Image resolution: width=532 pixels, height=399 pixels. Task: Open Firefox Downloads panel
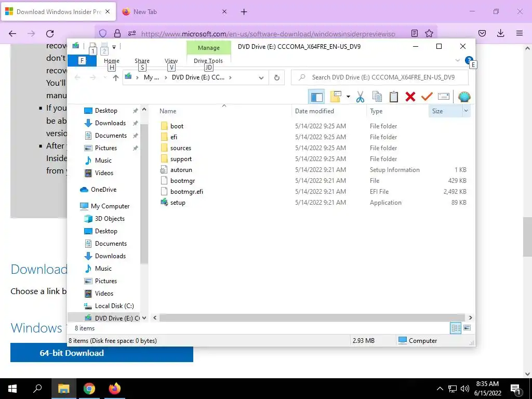point(500,33)
